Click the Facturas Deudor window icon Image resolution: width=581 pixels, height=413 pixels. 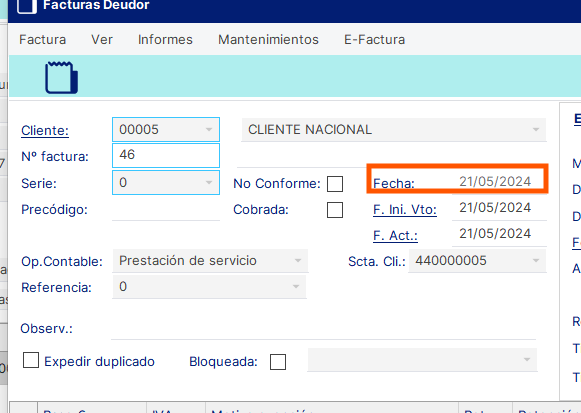(x=27, y=6)
